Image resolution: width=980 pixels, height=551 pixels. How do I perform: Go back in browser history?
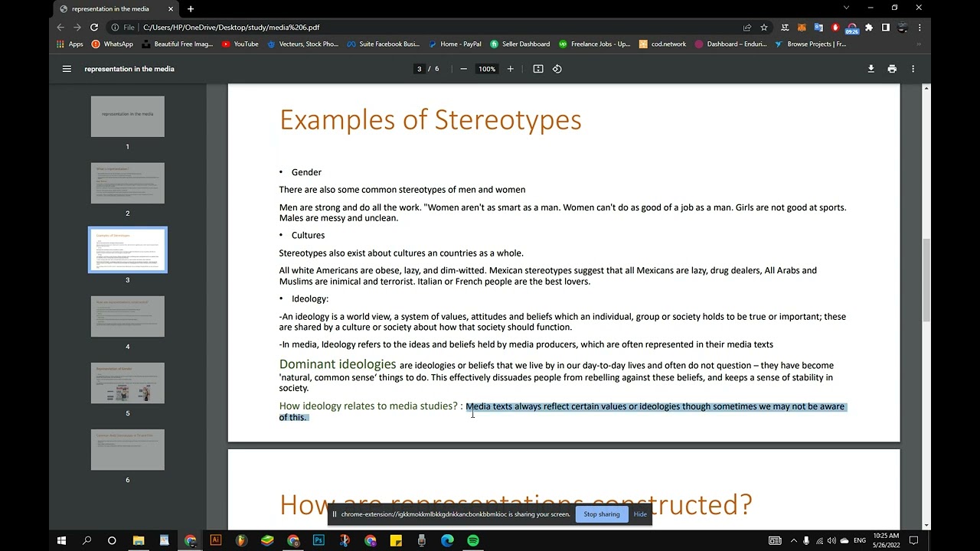tap(60, 28)
